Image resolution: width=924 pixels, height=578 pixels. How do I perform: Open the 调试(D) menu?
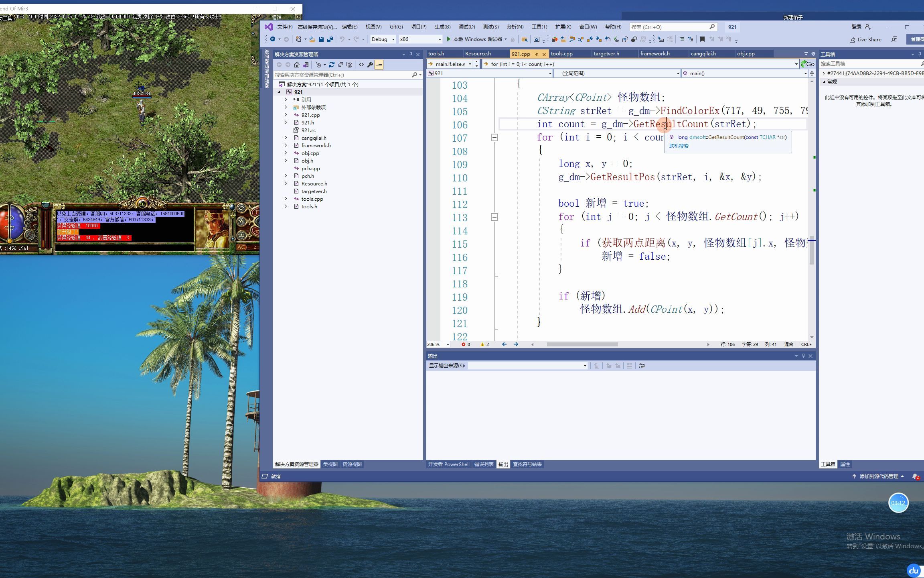pyautogui.click(x=466, y=27)
